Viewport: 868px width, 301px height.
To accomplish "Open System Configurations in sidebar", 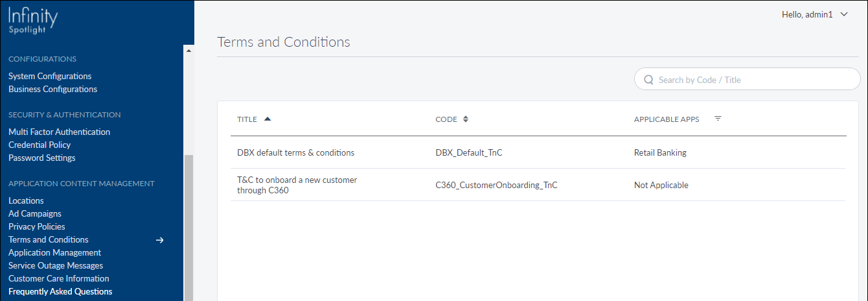I will 50,76.
